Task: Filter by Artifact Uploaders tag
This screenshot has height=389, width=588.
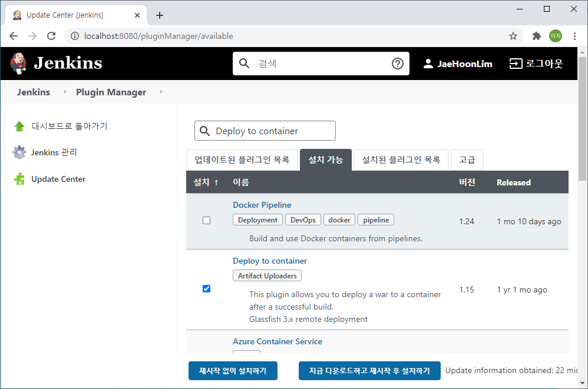Action: 267,275
